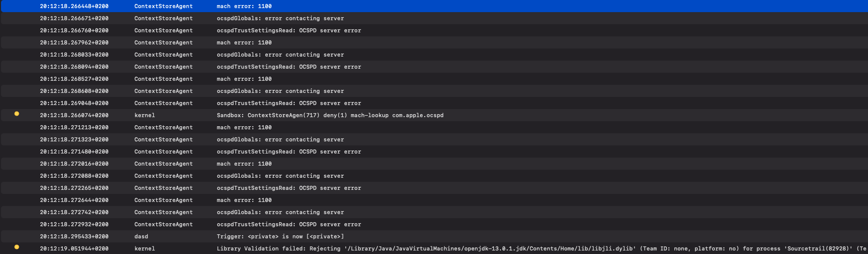Screen dimensions: 868x254
Task: Select the log row at 20:12:18.268608
Action: coord(434,91)
